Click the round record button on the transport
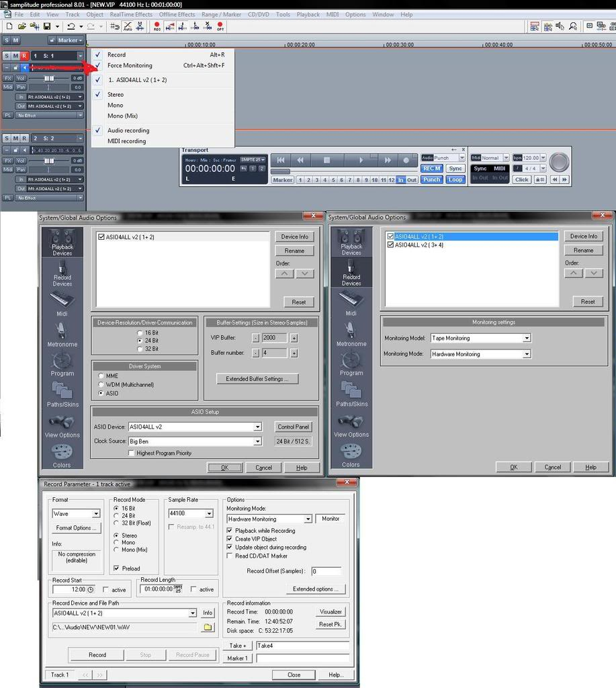 (x=406, y=160)
